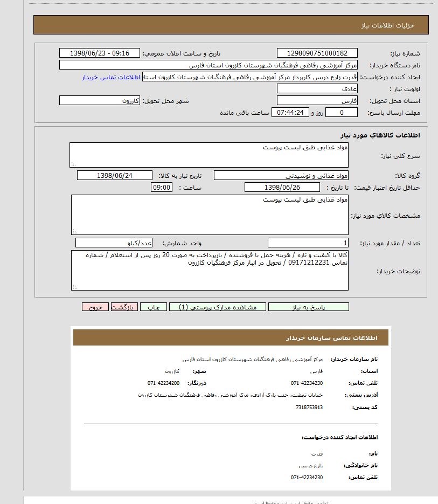
Task: Click the نام دستگاه خریدار field
Action: tap(208, 65)
